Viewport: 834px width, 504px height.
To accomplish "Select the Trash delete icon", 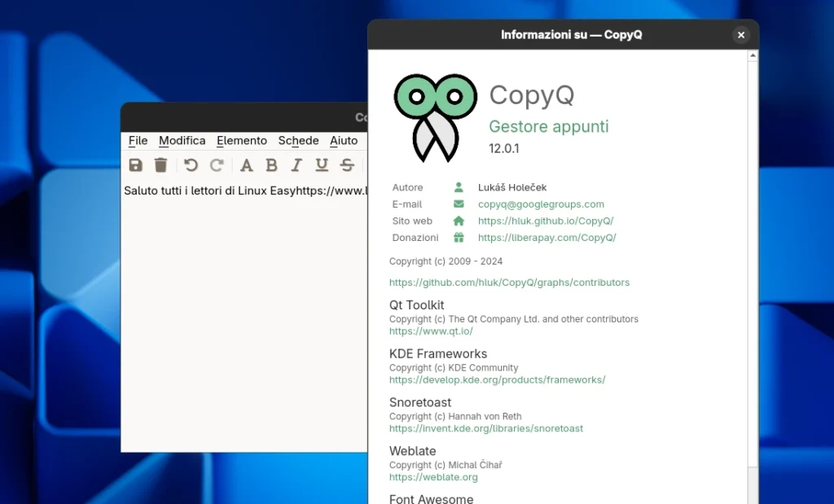I will (x=160, y=164).
